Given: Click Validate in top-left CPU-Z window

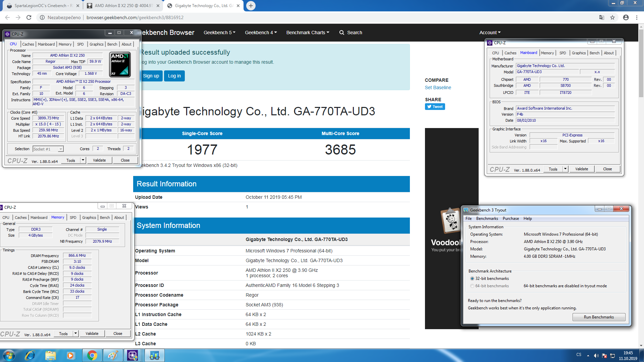Looking at the screenshot, I should pos(99,160).
